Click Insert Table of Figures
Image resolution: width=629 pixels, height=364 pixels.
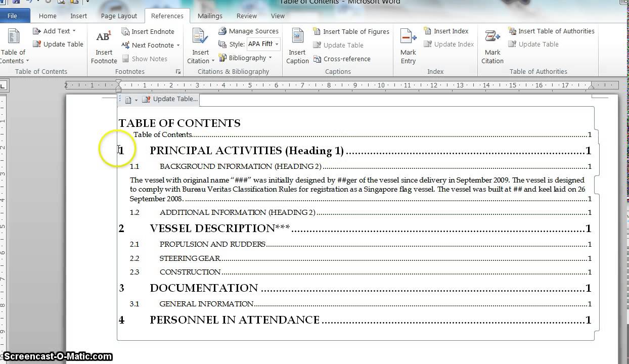coord(351,31)
